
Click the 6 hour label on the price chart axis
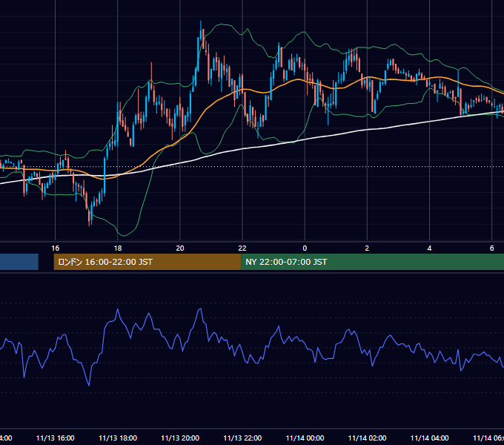point(492,248)
